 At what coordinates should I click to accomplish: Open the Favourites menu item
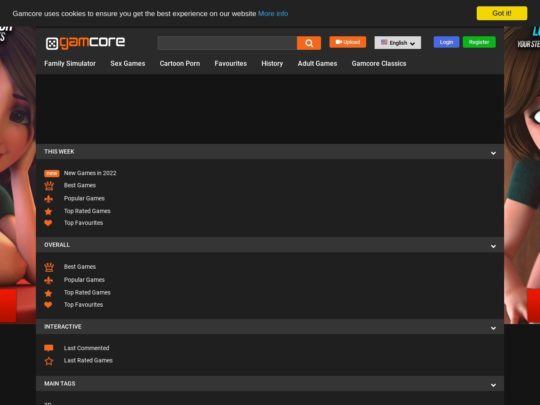click(x=230, y=63)
